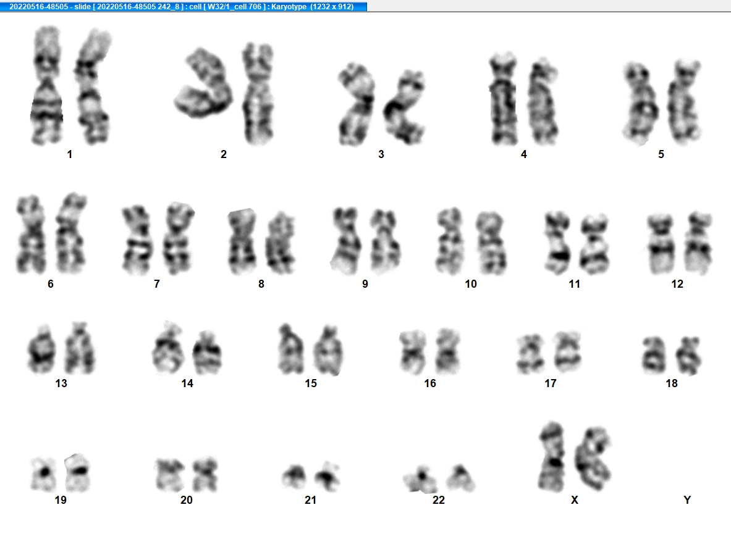This screenshot has height=560, width=731.
Task: Choose the right chromosome of pair 6
Action: tap(71, 233)
